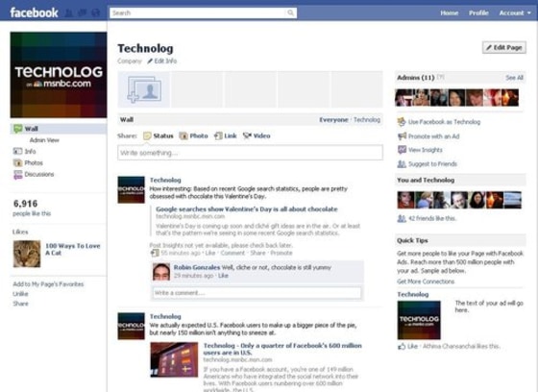Click Get More Connections link
The height and width of the screenshot is (392, 538).
(426, 282)
